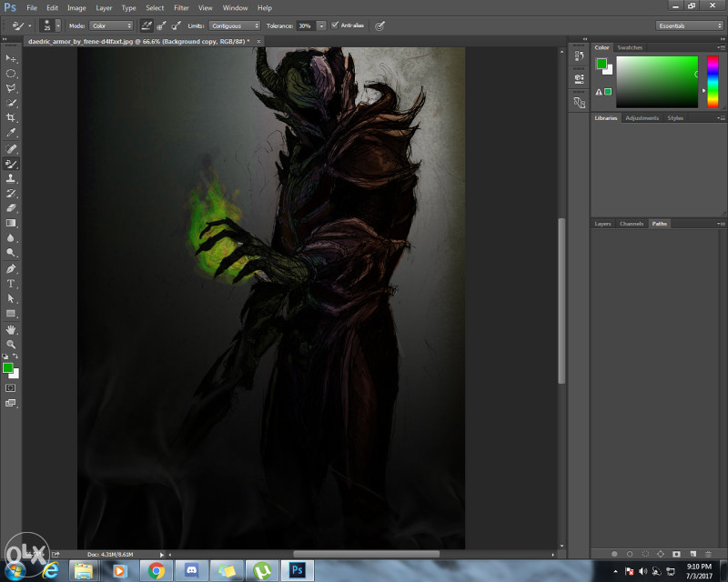This screenshot has height=582, width=728.
Task: Select the History Brush tool
Action: point(11,194)
